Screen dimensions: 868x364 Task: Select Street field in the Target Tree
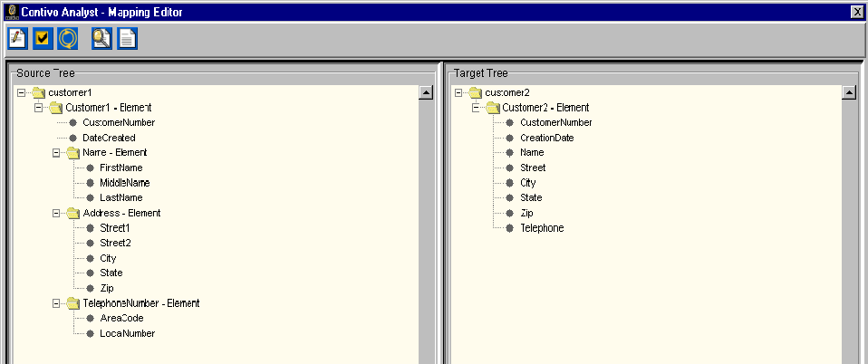533,168
